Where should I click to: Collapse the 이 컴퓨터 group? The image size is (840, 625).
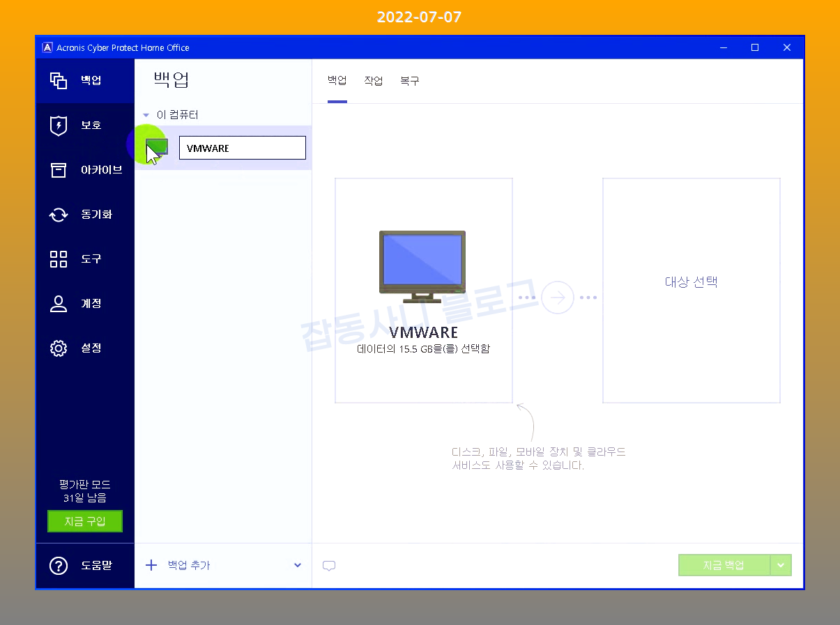[146, 115]
